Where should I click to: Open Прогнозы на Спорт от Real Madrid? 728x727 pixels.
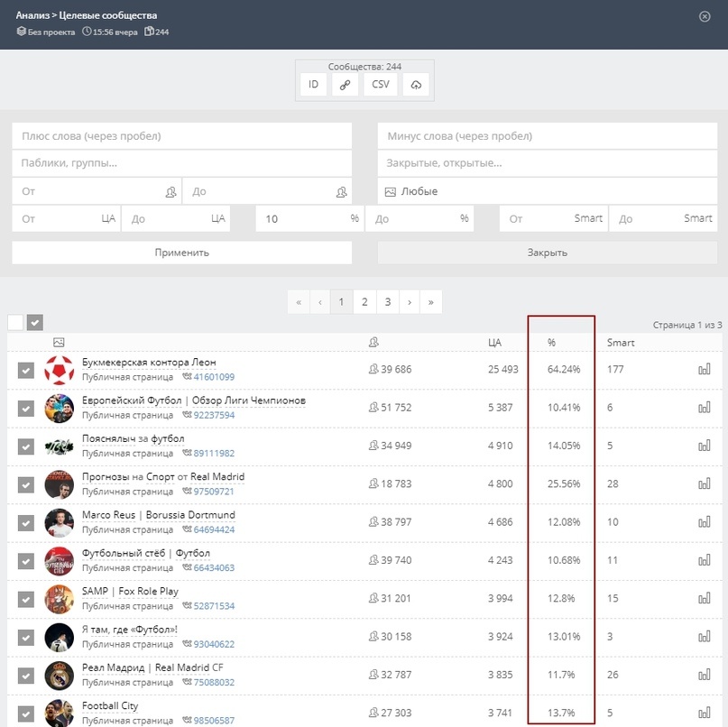[163, 477]
